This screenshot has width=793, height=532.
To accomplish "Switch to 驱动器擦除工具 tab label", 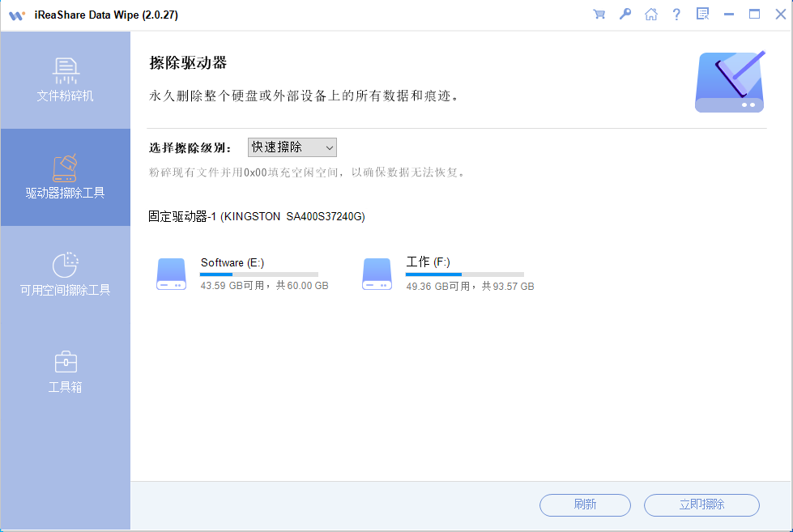I will [x=66, y=193].
